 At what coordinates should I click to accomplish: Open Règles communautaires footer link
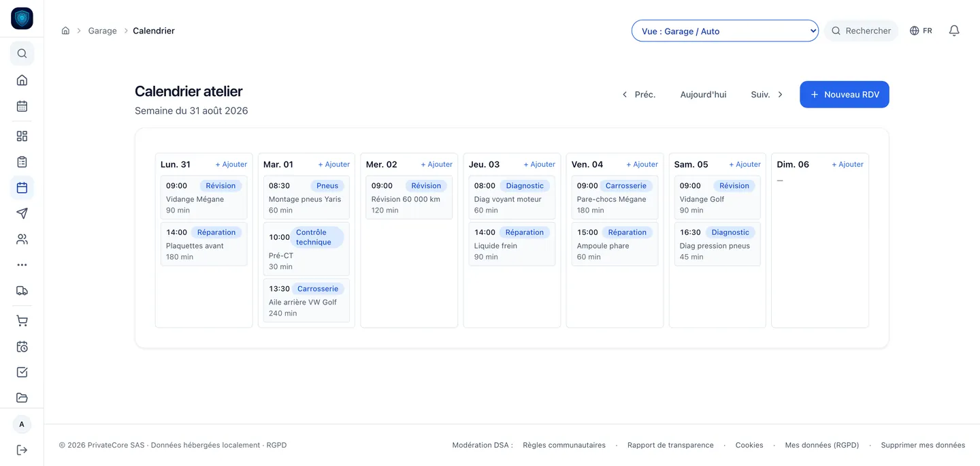point(564,445)
